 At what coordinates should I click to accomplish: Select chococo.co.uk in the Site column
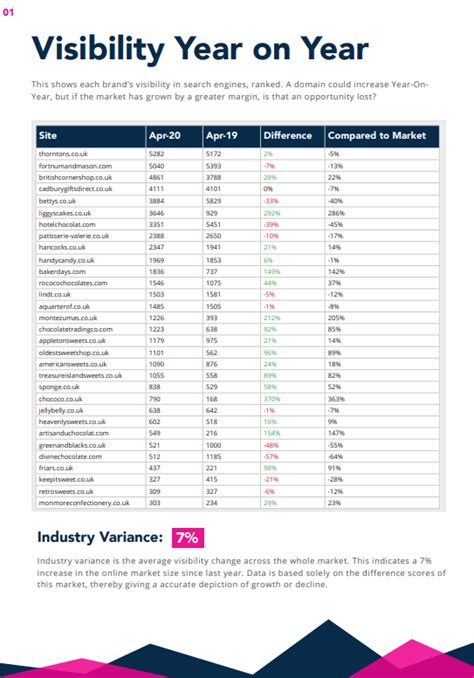click(x=61, y=399)
